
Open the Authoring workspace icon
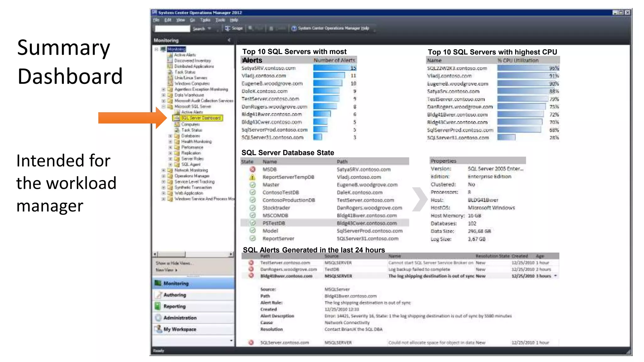[158, 295]
